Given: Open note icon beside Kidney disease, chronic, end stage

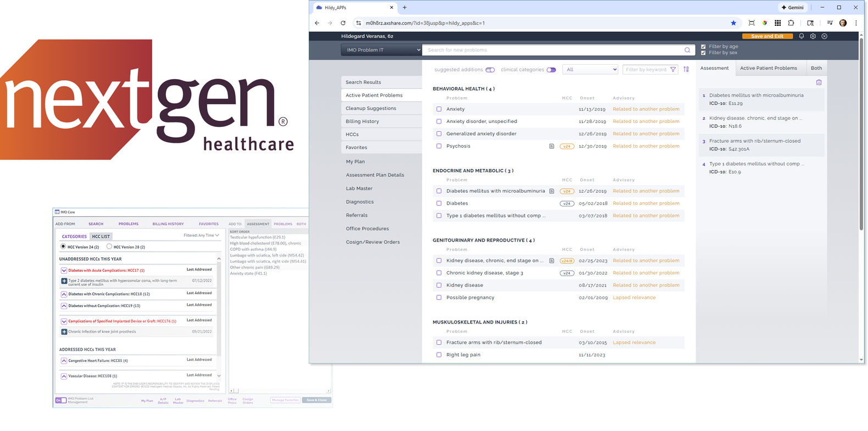Looking at the screenshot, I should pos(552,261).
